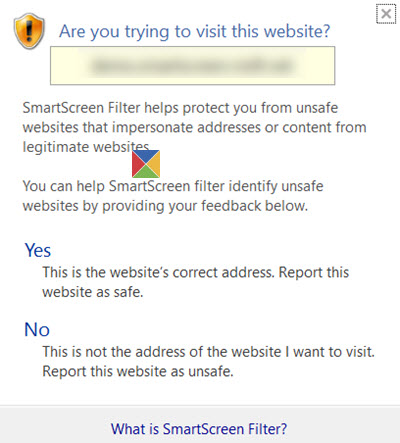The image size is (400, 443).
Task: Choose the No option
Action: click(37, 330)
